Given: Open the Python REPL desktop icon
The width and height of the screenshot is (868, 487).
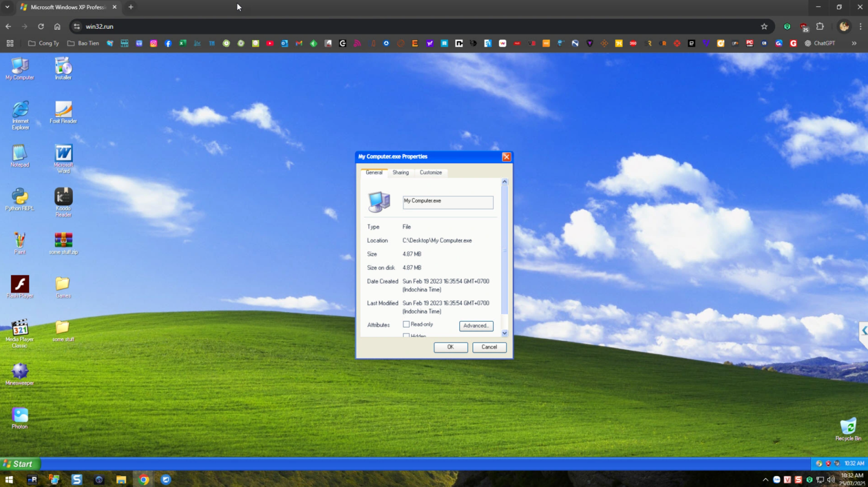Looking at the screenshot, I should 20,199.
